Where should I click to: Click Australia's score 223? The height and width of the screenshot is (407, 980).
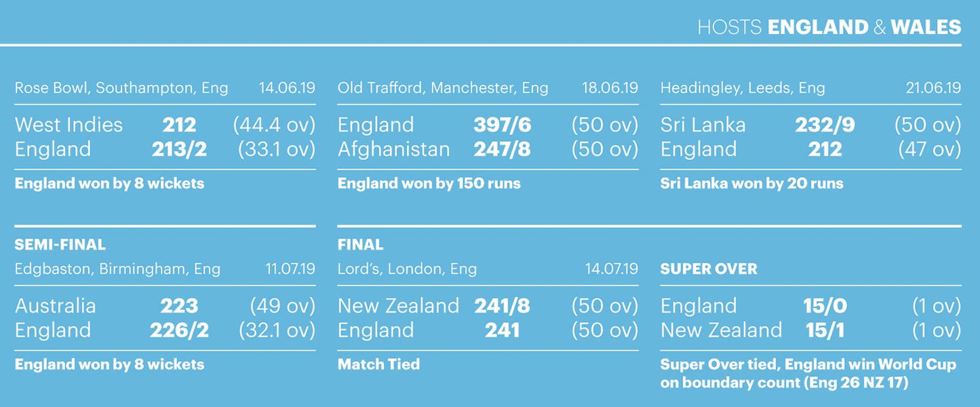(x=179, y=306)
